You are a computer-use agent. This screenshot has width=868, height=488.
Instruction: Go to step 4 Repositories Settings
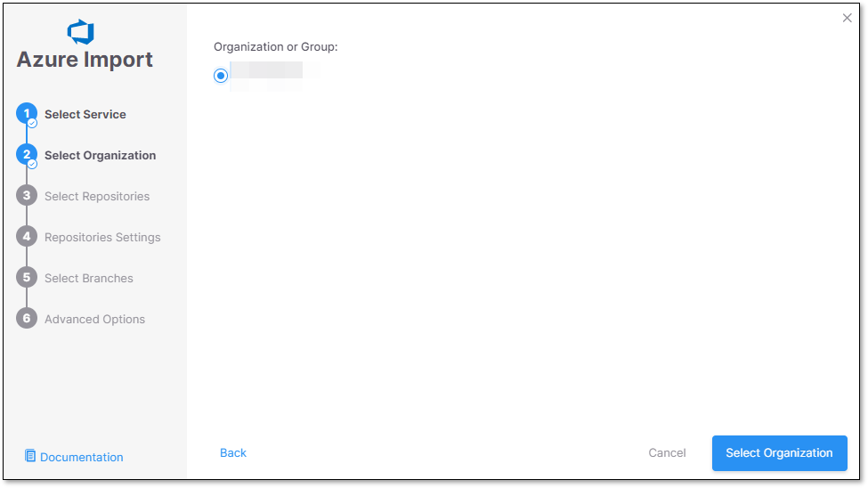[102, 237]
